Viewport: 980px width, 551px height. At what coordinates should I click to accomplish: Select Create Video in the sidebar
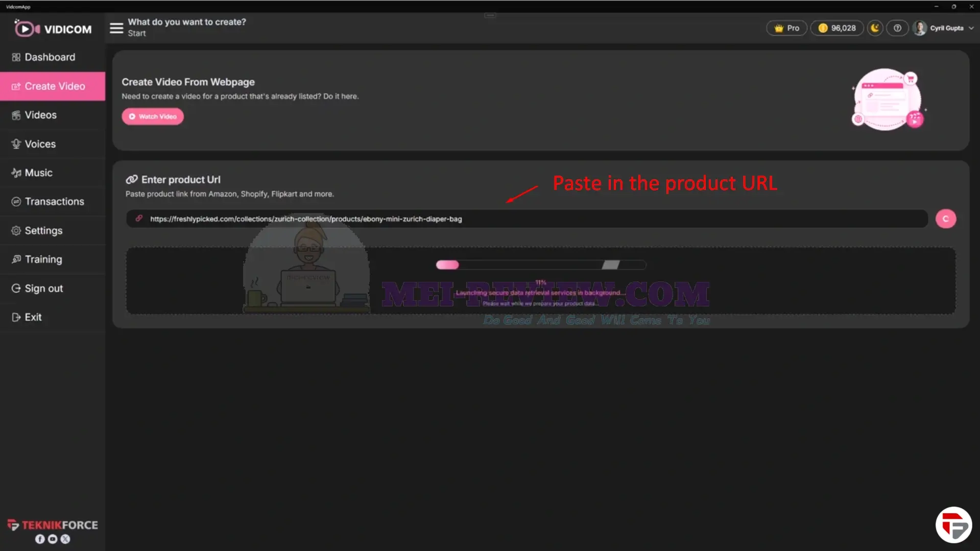point(53,86)
